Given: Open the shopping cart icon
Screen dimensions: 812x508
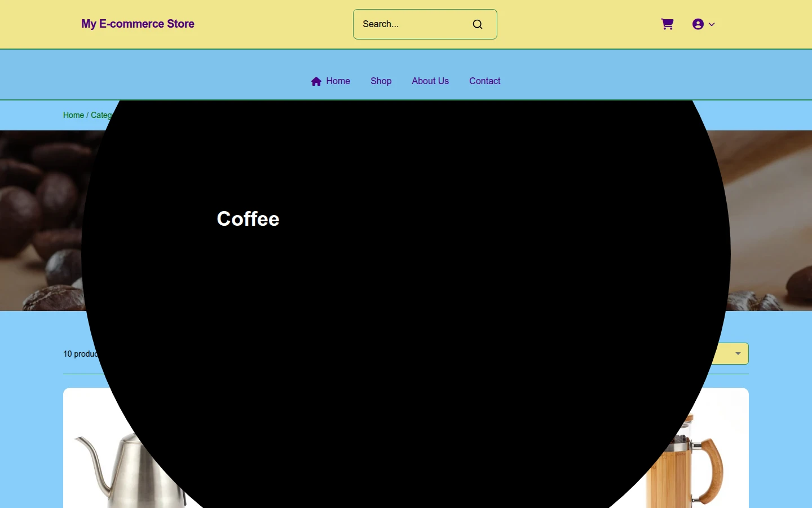Looking at the screenshot, I should coord(667,24).
